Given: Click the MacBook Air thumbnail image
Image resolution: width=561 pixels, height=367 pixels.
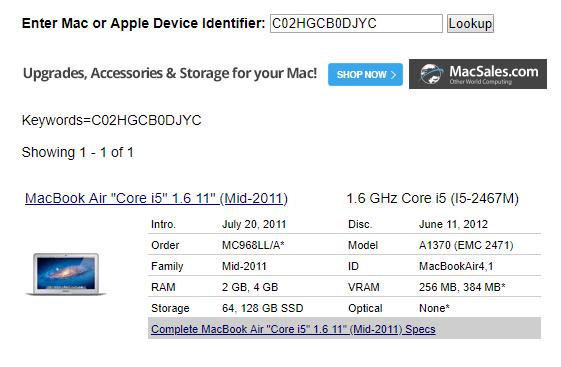Looking at the screenshot, I should [x=66, y=274].
